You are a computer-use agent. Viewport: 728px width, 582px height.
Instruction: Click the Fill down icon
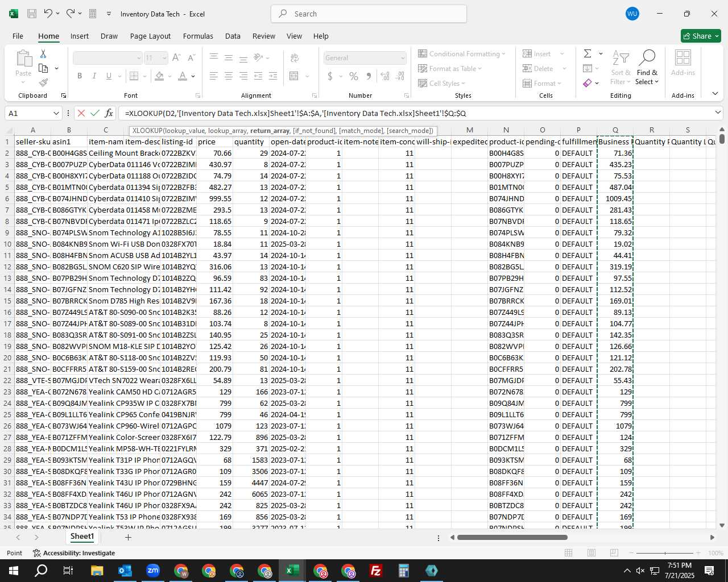tap(588, 68)
